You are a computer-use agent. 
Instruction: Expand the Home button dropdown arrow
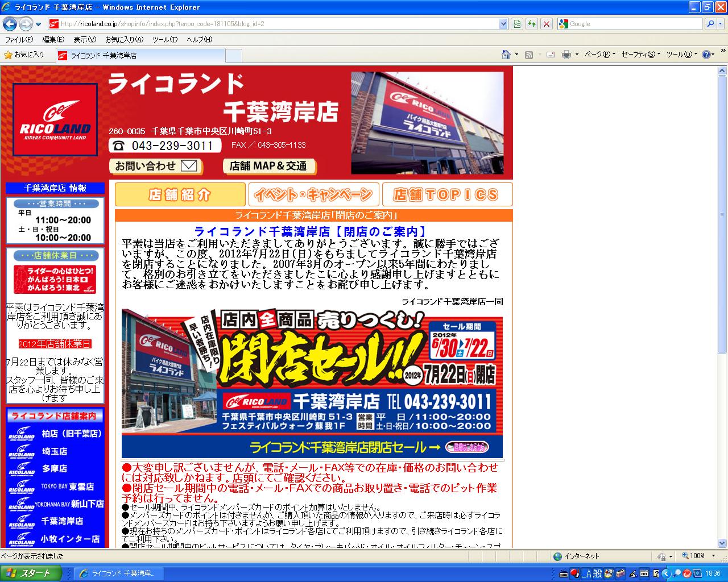coord(516,55)
